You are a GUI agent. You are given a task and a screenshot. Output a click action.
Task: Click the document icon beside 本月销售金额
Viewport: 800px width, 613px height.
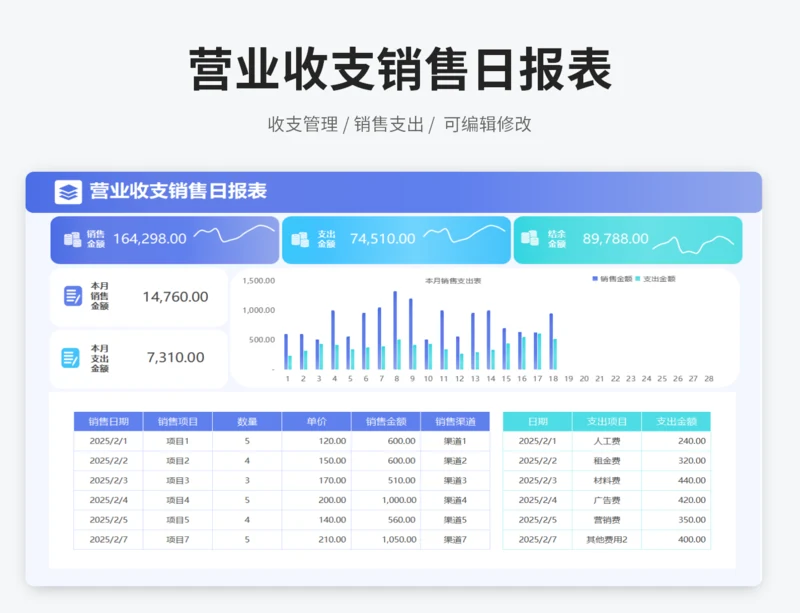coord(72,296)
